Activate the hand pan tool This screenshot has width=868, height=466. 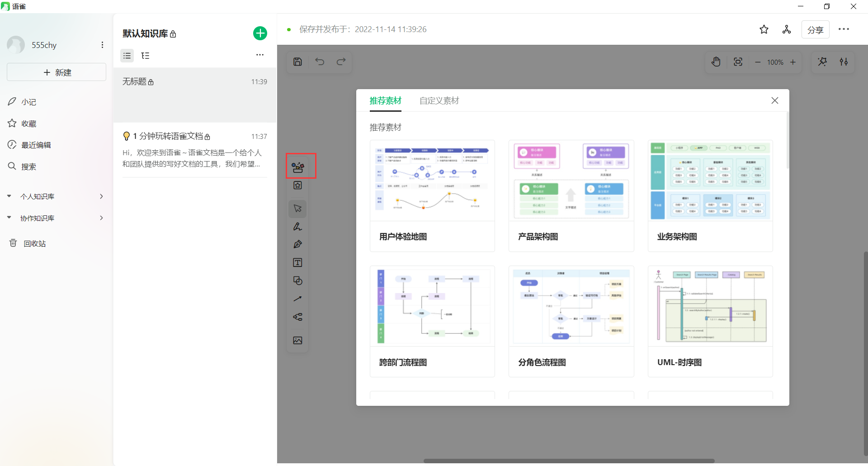[716, 62]
